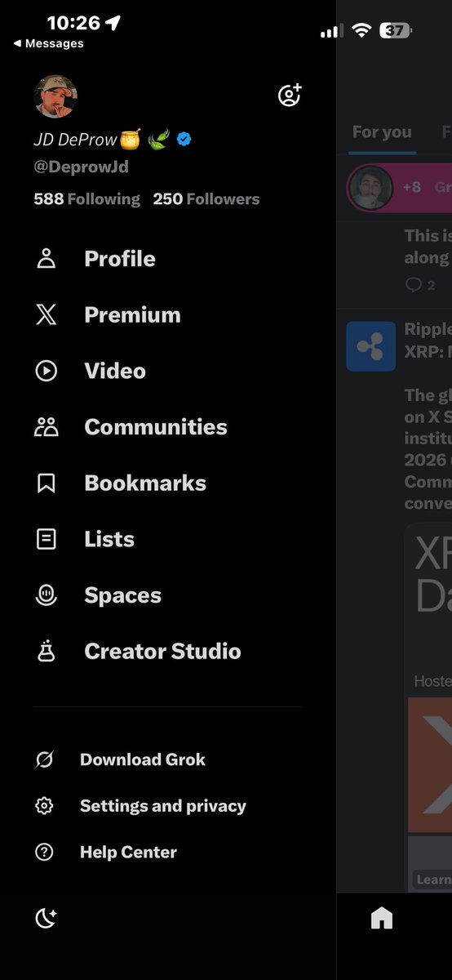Tap the blue verified badge
The width and height of the screenshot is (452, 980).
[184, 140]
